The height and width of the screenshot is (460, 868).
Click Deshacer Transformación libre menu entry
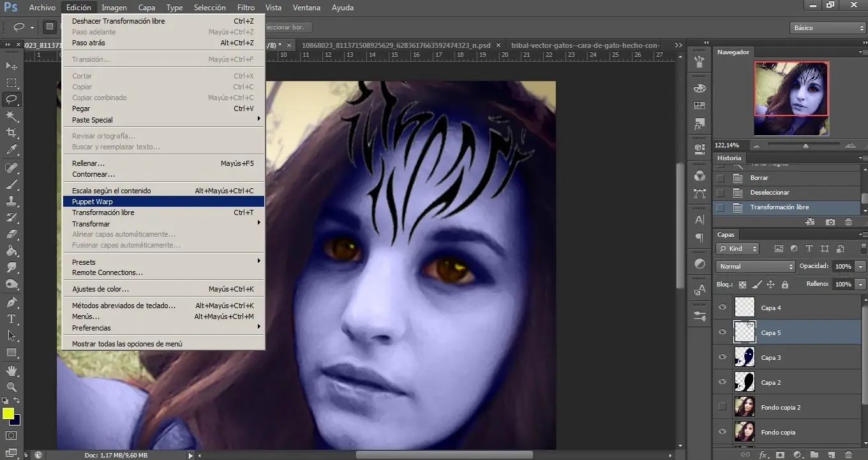[x=163, y=21]
